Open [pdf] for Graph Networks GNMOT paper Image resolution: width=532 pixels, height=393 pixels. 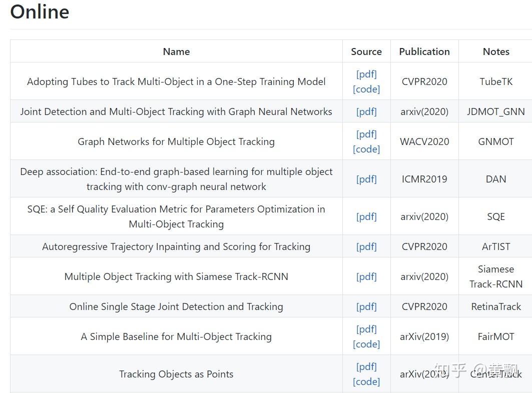click(x=366, y=134)
